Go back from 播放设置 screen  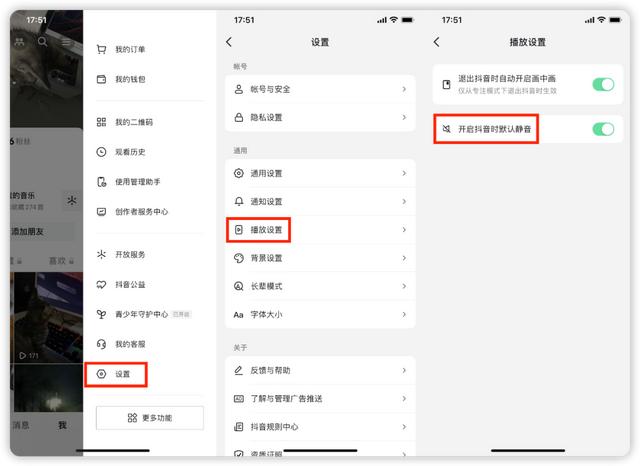click(437, 42)
